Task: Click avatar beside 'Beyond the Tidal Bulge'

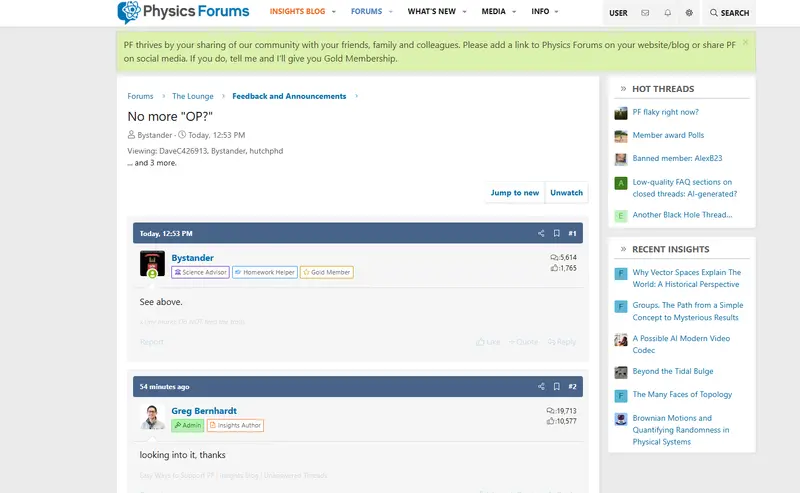Action: [x=621, y=372]
